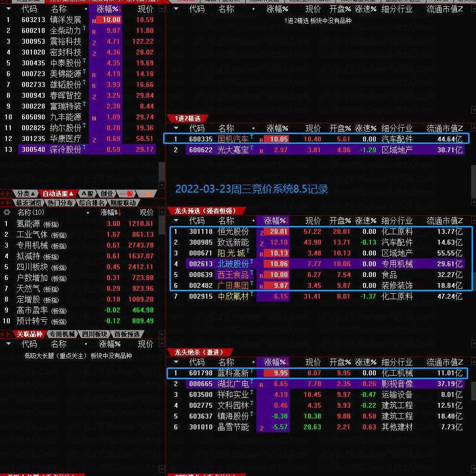The image size is (476, 476).
Task: Click the dot marker icon beside 名称 column
Action: [x=86, y=8]
